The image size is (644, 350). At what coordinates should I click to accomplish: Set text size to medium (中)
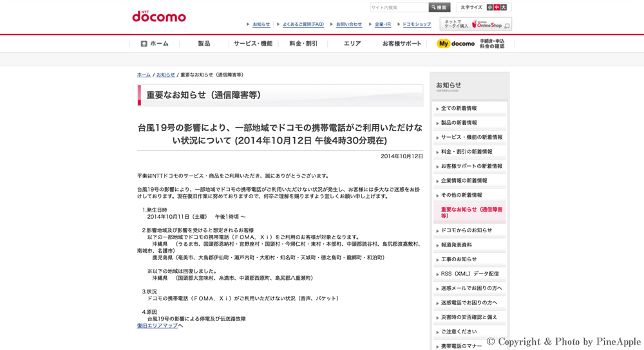[497, 8]
